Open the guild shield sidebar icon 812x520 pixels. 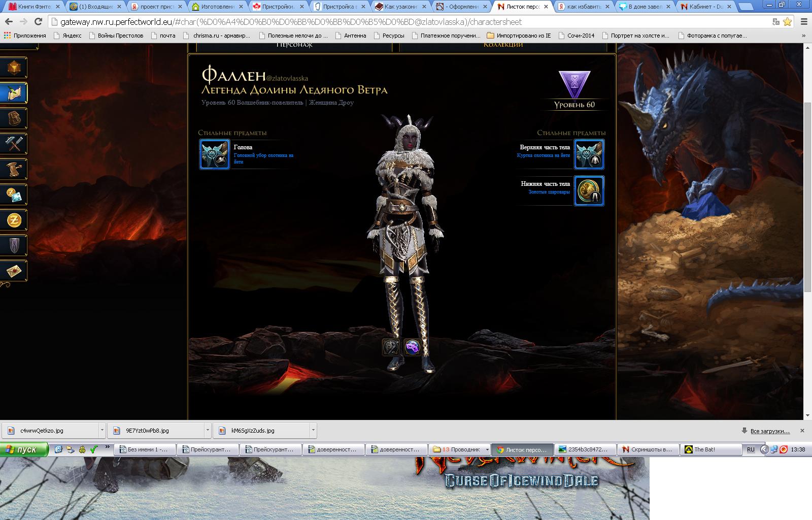(x=13, y=245)
